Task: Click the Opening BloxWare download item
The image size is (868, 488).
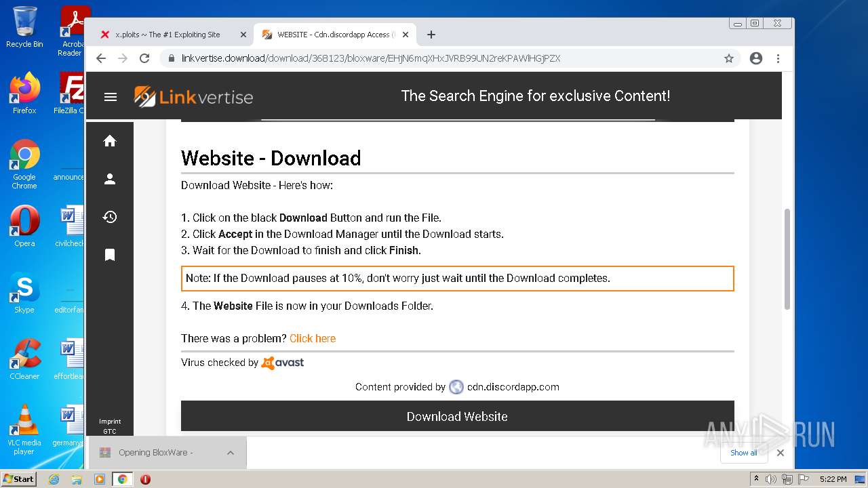Action: (157, 453)
